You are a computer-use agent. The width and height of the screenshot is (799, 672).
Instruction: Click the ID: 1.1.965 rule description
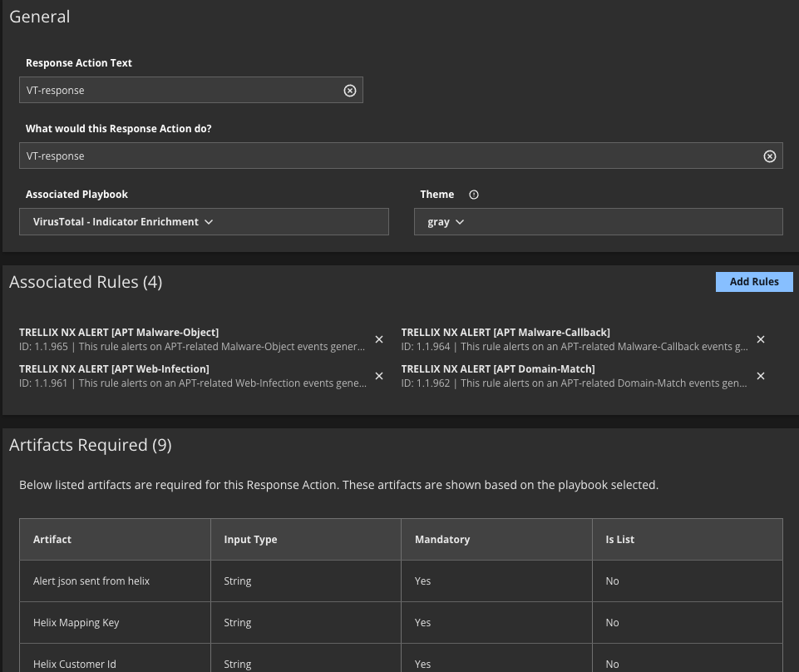click(192, 347)
